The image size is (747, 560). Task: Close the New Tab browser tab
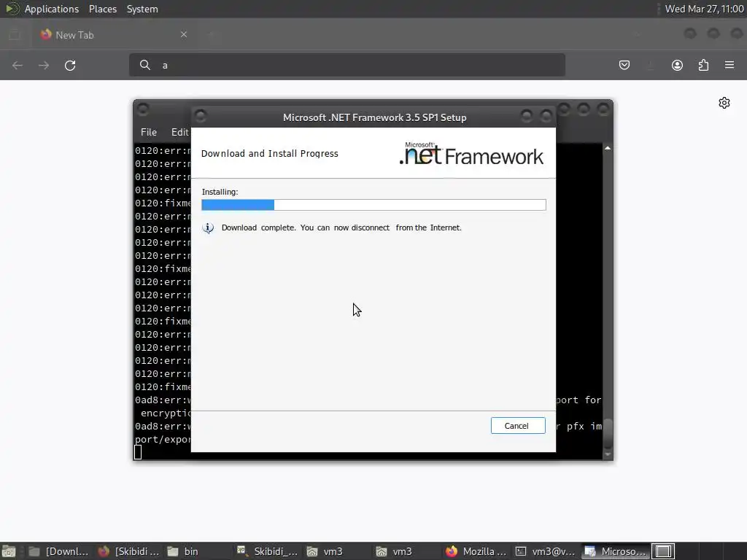click(184, 34)
